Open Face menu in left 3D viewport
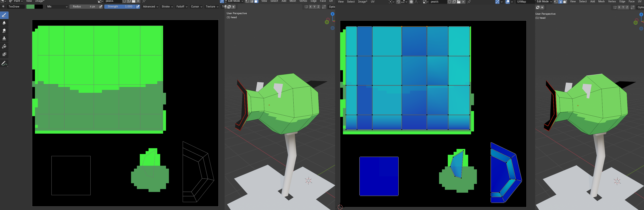 click(x=323, y=1)
